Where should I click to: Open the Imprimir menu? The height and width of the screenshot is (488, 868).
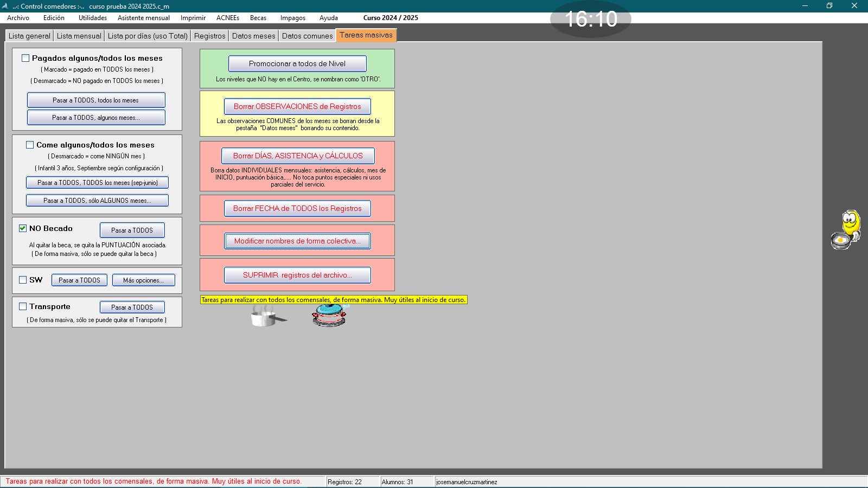pyautogui.click(x=193, y=18)
